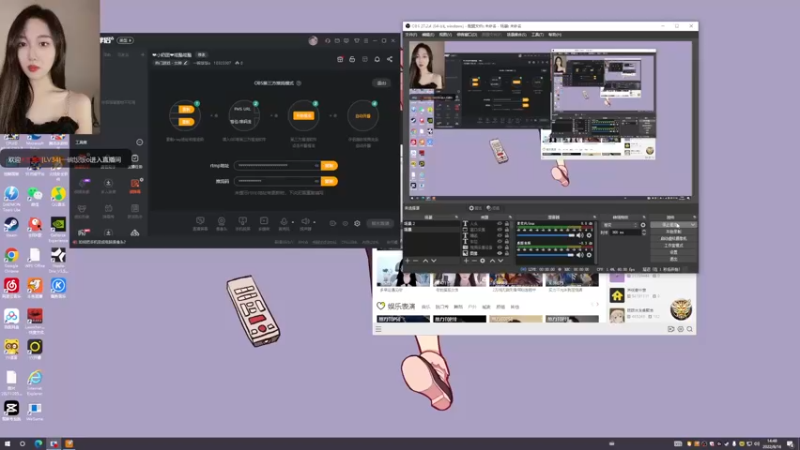Click the help question mark beside OBS mode title
800x450 pixels.
299,83
